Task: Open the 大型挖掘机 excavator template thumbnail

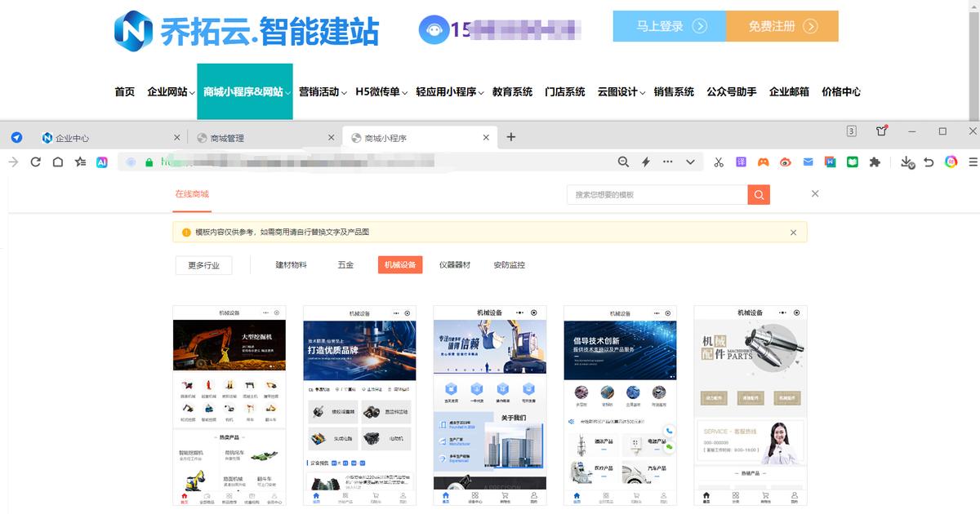Action: pos(229,406)
